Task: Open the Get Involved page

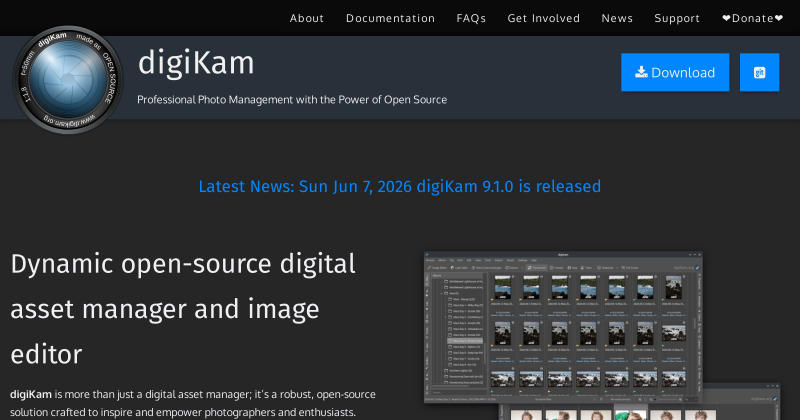Action: pyautogui.click(x=543, y=18)
